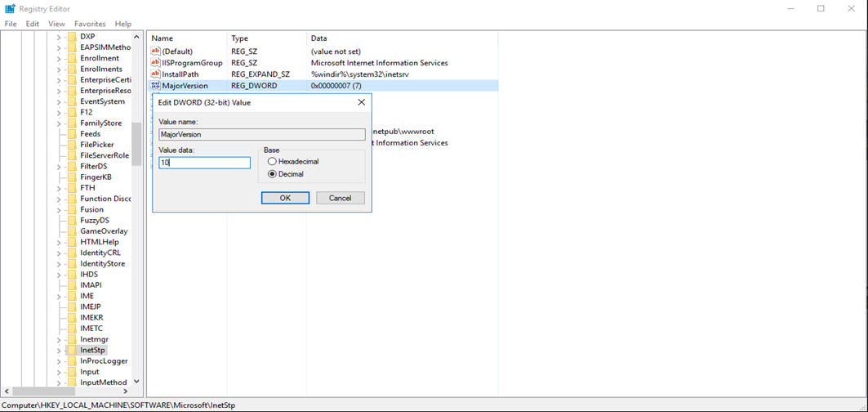
Task: Expand the Fusion key in tree
Action: [x=59, y=210]
